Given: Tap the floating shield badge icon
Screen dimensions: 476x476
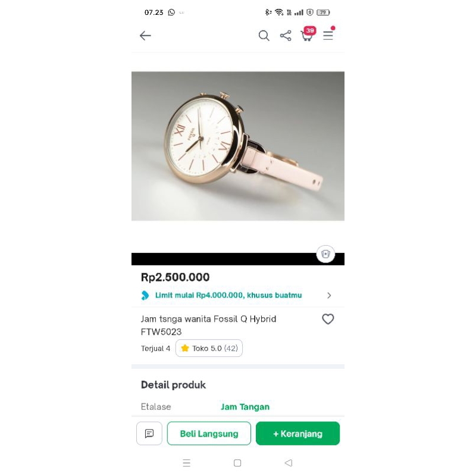Looking at the screenshot, I should point(325,254).
